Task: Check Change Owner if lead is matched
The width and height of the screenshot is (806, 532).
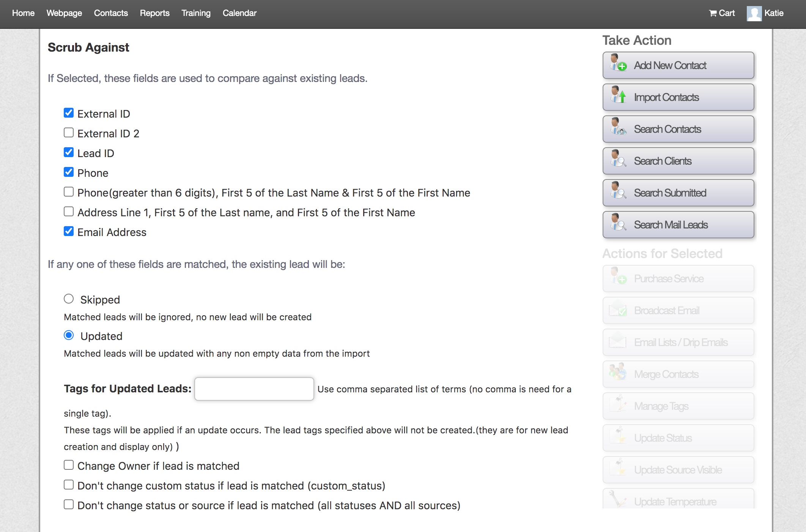Action: point(69,465)
